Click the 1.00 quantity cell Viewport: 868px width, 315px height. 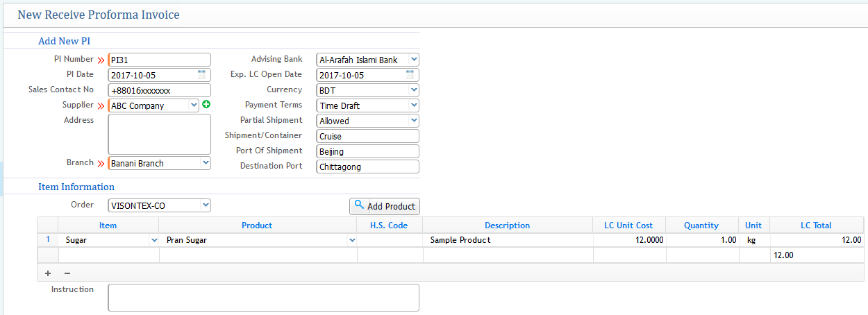click(702, 240)
